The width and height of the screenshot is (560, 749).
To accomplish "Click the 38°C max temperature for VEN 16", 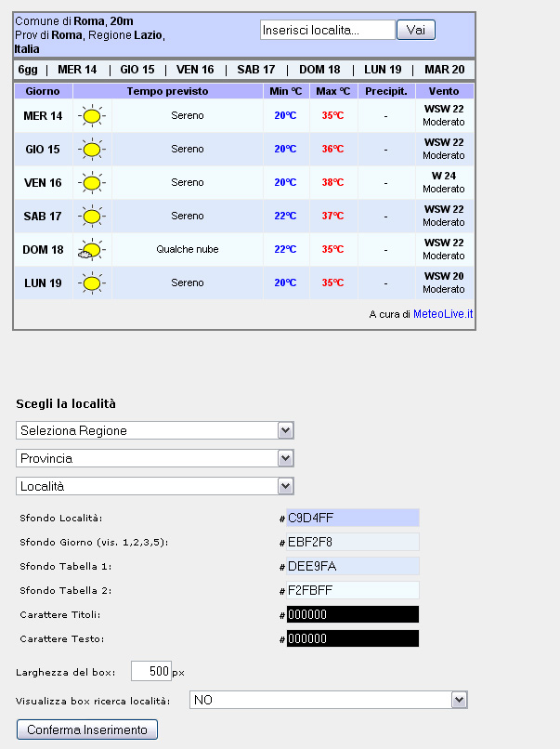I will tap(332, 182).
